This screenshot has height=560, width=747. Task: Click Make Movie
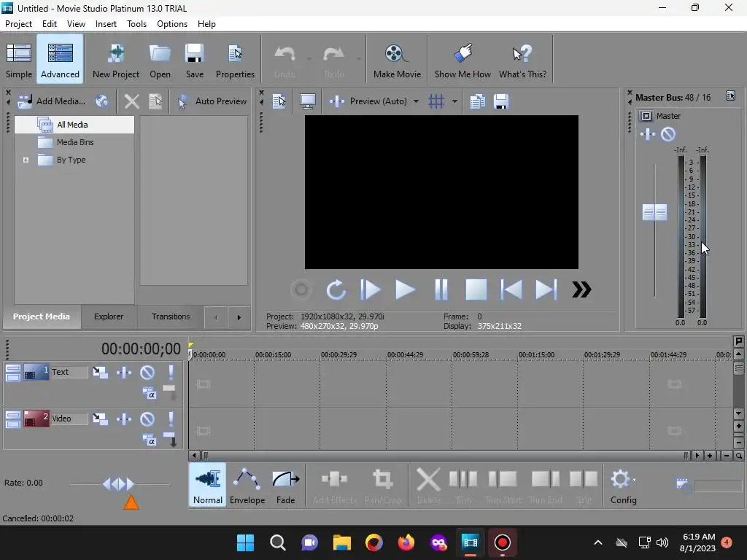(397, 60)
